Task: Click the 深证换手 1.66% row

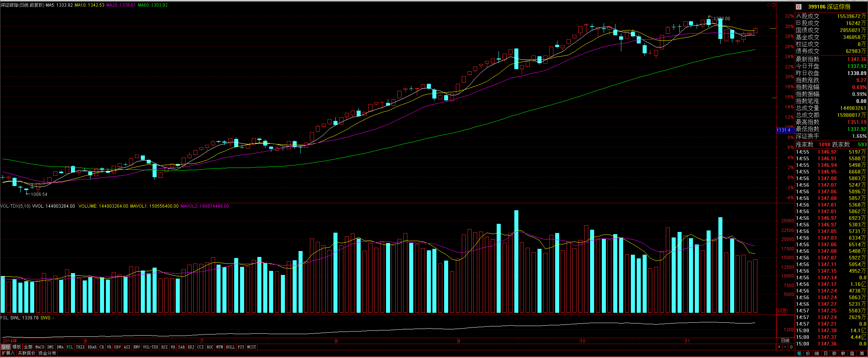Action: point(831,136)
